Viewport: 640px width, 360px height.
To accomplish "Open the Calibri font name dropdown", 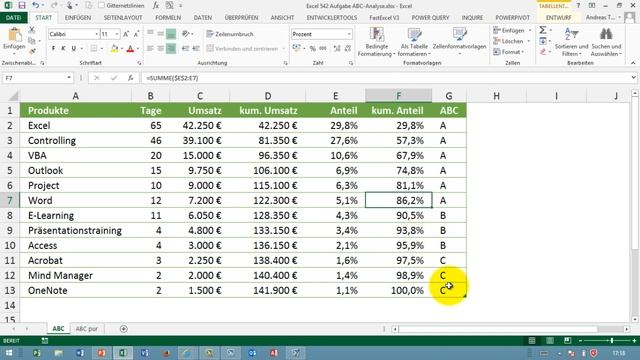I will pos(96,34).
